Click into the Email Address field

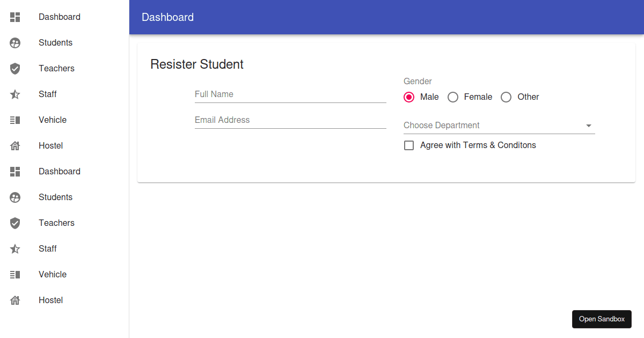coord(290,120)
